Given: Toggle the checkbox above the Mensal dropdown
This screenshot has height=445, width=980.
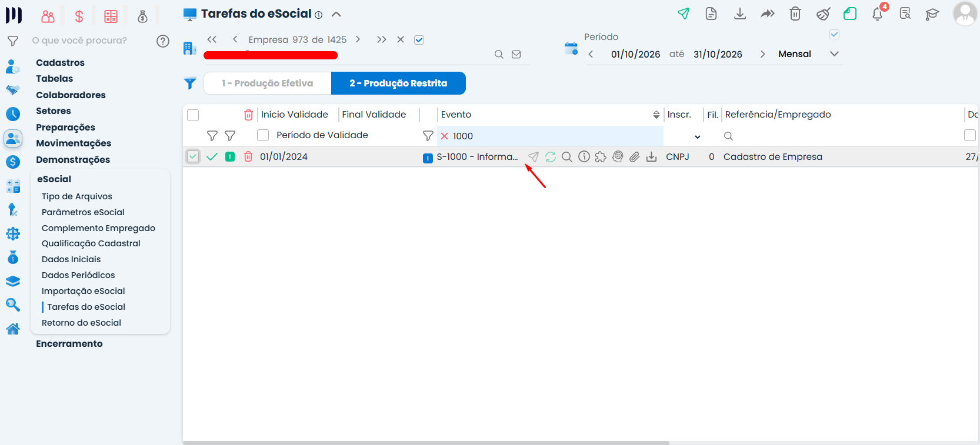Looking at the screenshot, I should (834, 35).
